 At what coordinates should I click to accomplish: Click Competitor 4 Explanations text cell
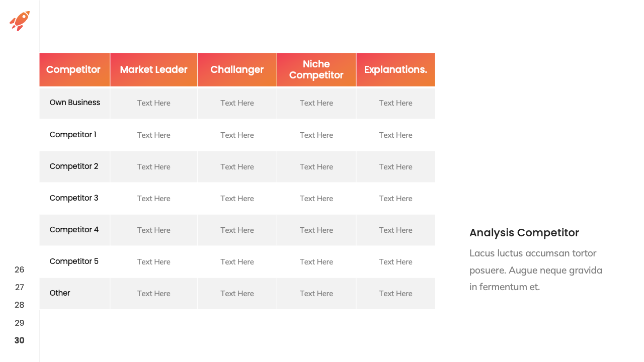coord(395,230)
